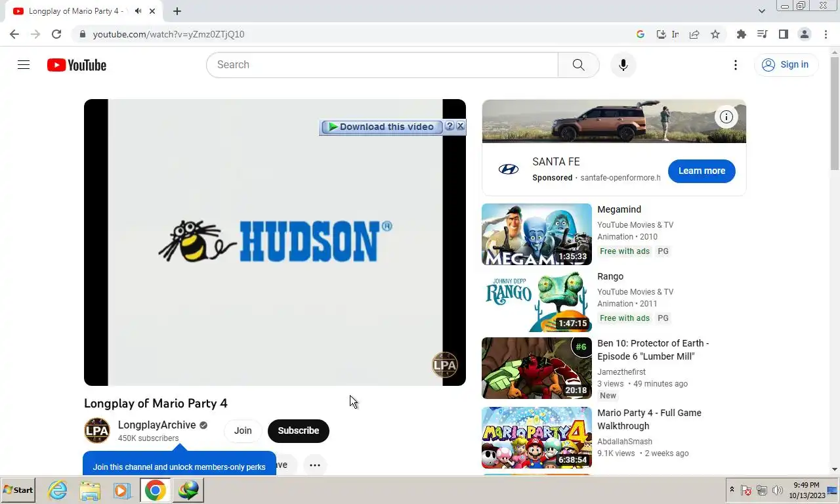
Task: Open the ad info icon
Action: tap(726, 117)
